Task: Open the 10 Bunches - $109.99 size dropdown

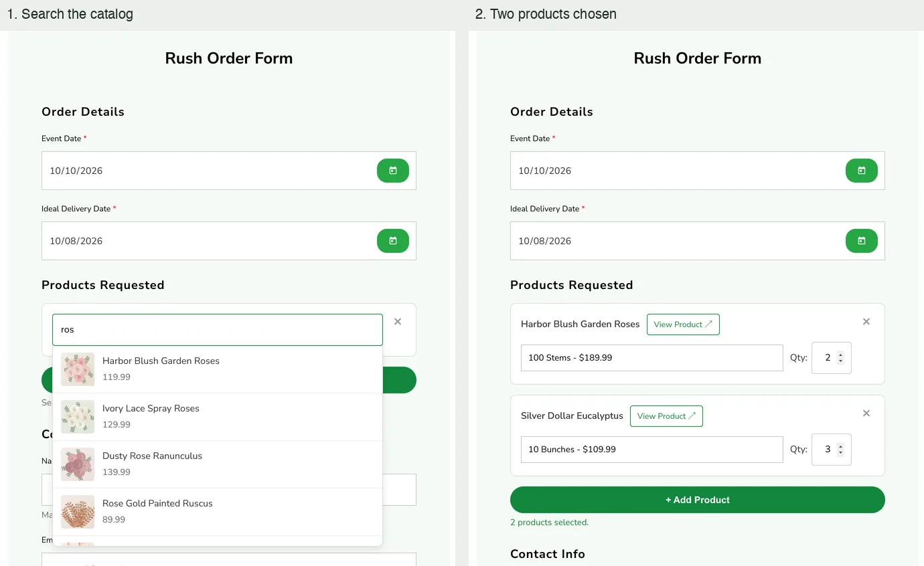Action: 652,450
